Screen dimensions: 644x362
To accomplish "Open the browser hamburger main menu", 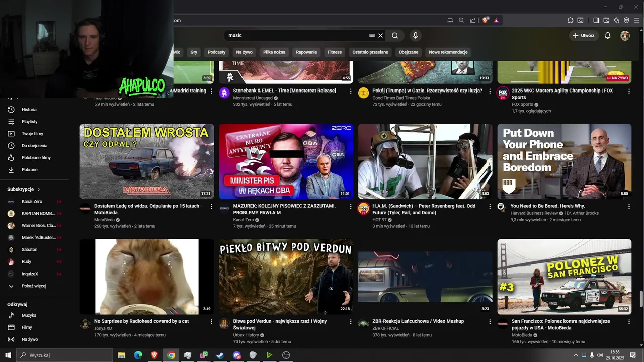I will pos(636,20).
